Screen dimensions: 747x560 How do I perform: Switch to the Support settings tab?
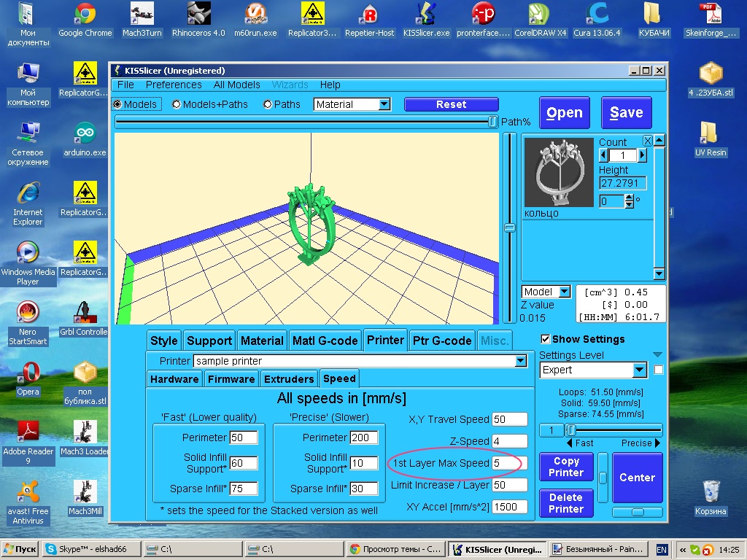point(209,341)
